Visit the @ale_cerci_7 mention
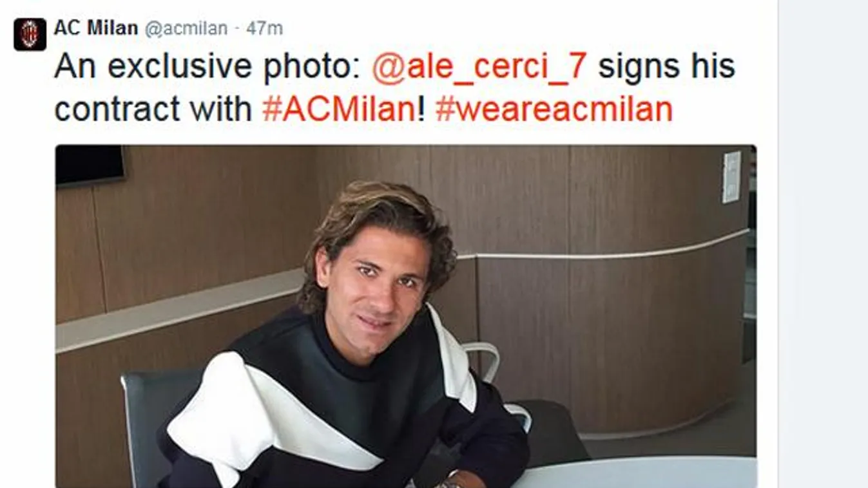868x488 pixels. point(479,67)
